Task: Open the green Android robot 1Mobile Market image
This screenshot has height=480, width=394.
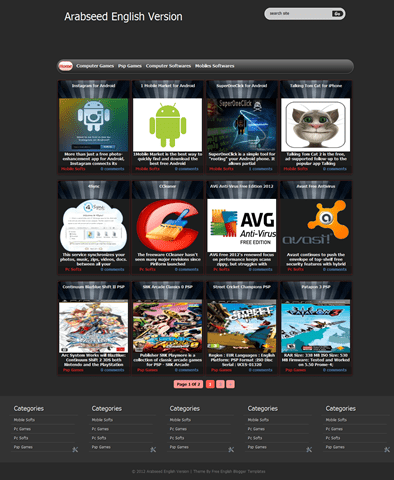Action: pyautogui.click(x=168, y=125)
